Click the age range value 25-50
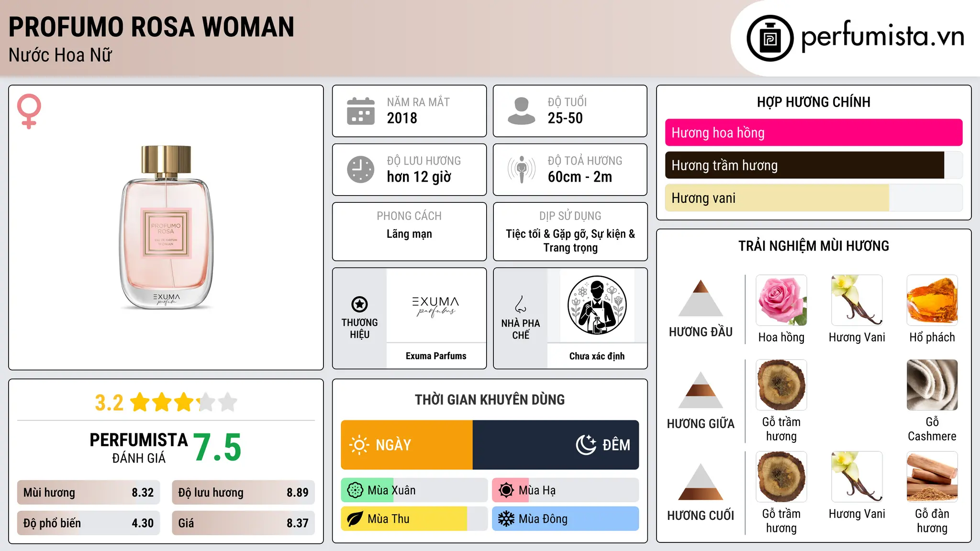Image resolution: width=980 pixels, height=551 pixels. 565,118
